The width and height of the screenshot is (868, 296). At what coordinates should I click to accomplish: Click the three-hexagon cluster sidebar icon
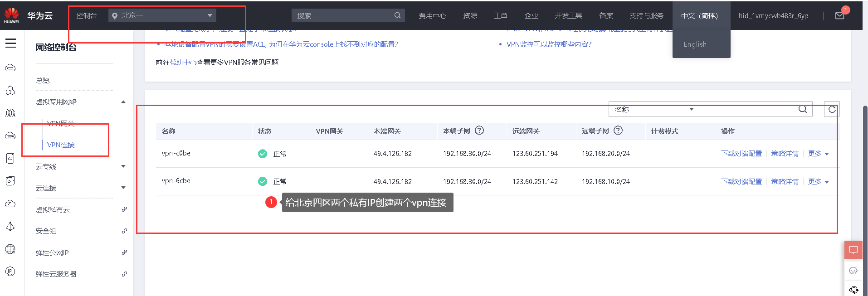(10, 90)
